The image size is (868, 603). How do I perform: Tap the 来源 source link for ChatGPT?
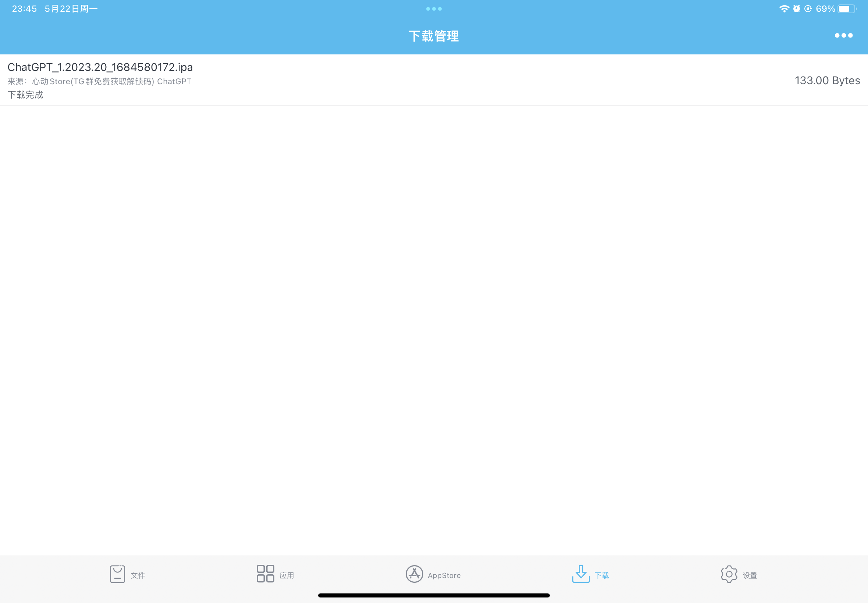point(99,81)
